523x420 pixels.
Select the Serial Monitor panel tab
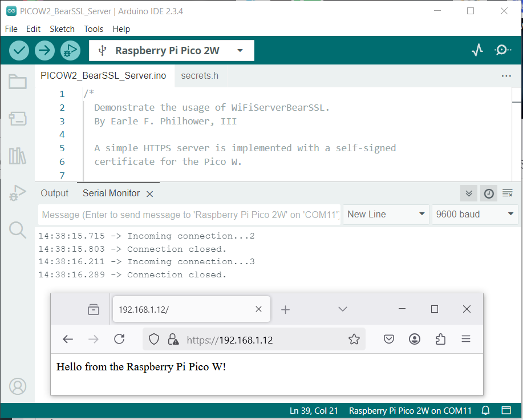(x=111, y=193)
